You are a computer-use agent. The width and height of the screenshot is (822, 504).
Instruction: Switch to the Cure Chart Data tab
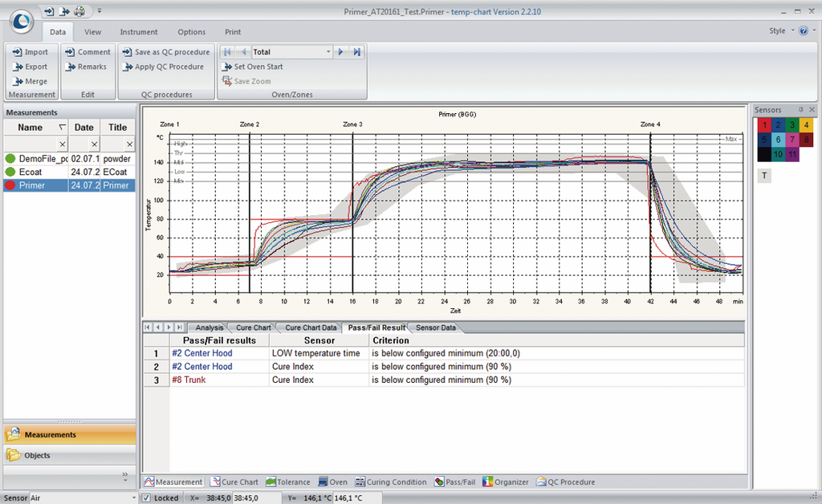click(311, 327)
